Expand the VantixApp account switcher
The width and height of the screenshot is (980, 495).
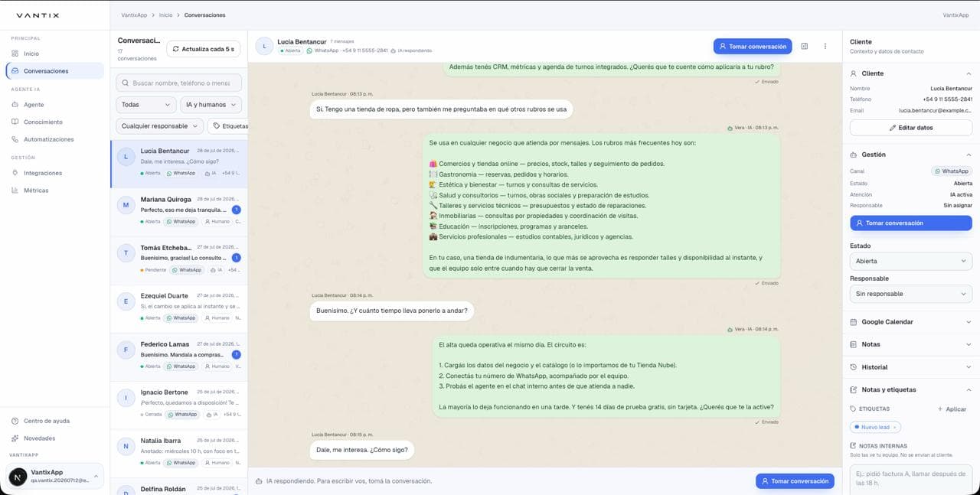coord(55,476)
